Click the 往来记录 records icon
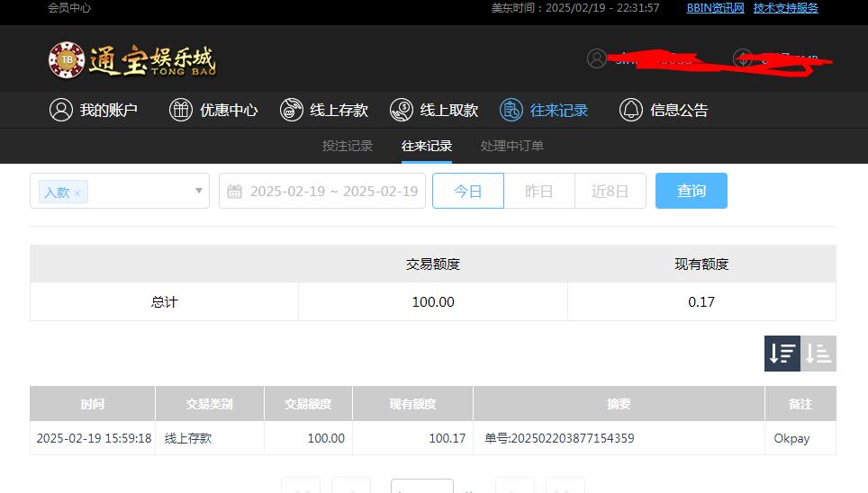The image size is (868, 493). tap(511, 110)
